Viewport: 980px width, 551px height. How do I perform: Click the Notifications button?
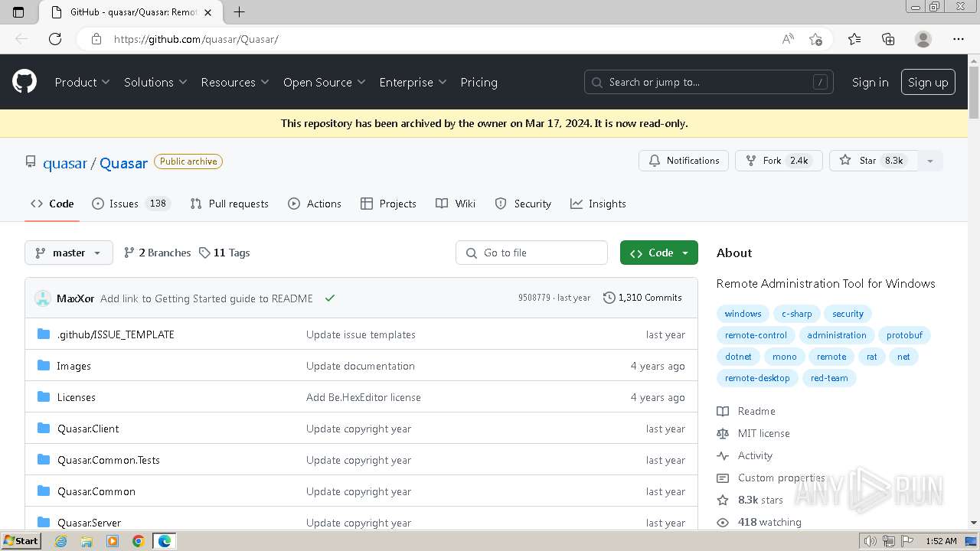click(x=684, y=161)
